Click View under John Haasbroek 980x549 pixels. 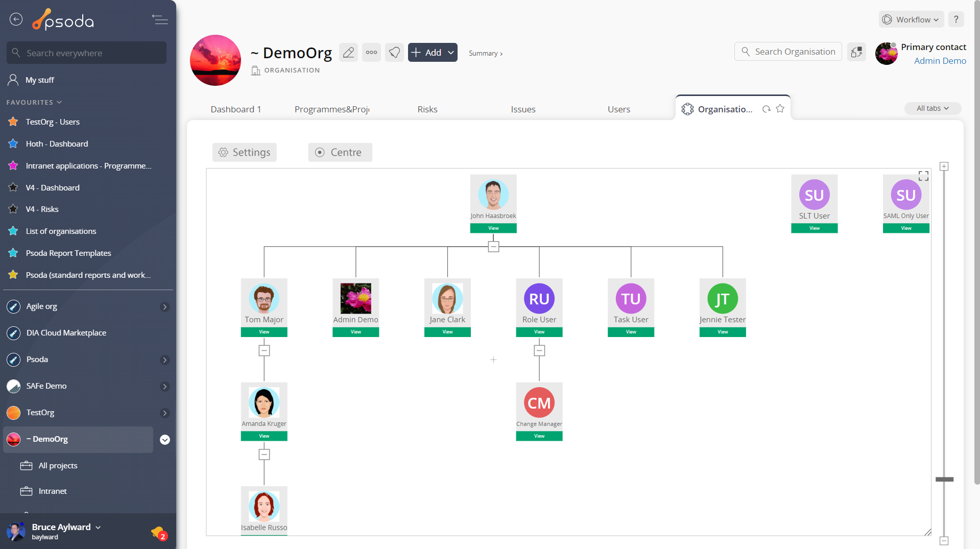(x=493, y=228)
